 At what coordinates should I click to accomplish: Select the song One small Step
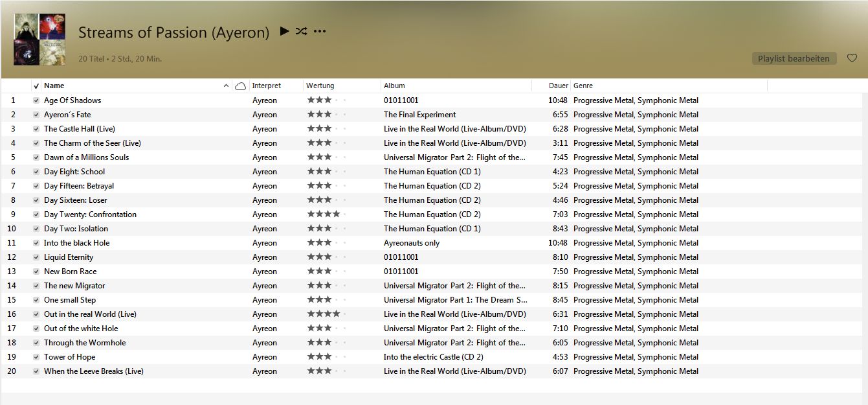click(70, 300)
